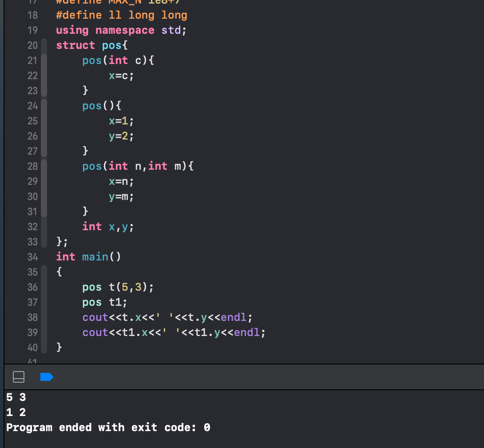Click the 'x=1;' statement
Screen dimensions: 484x448
pyautogui.click(x=121, y=121)
